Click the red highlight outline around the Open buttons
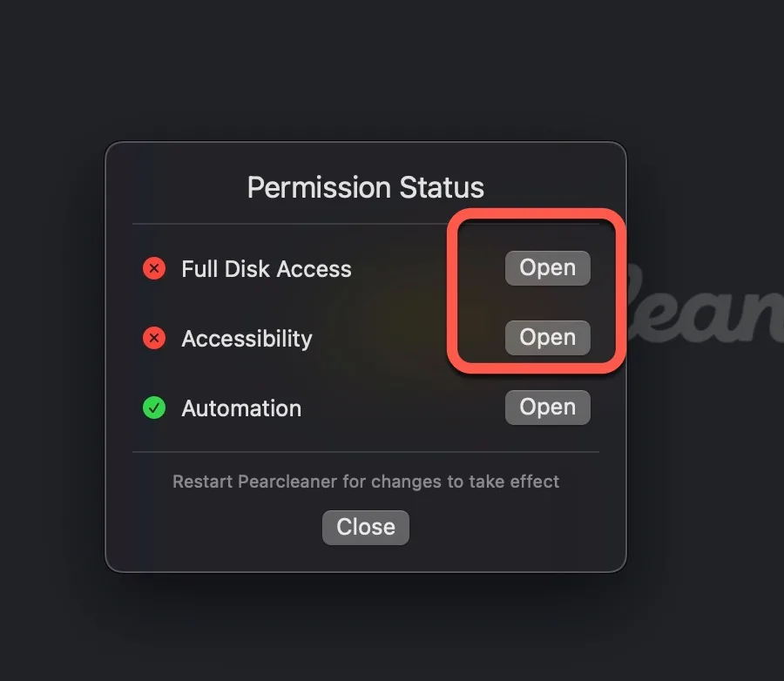Image resolution: width=784 pixels, height=681 pixels. 450,287
